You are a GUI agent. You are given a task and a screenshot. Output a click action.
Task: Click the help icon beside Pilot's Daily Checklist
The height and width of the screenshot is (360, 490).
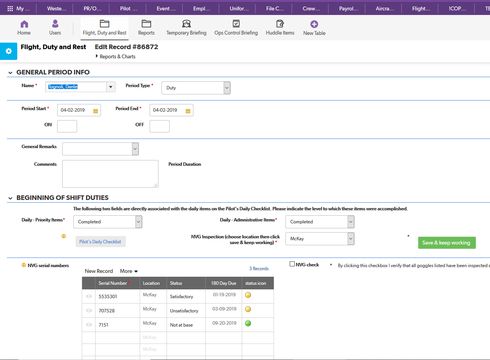[64, 236]
